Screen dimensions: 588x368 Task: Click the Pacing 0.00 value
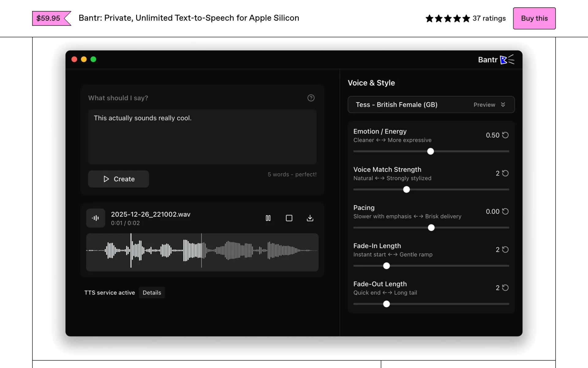point(492,211)
